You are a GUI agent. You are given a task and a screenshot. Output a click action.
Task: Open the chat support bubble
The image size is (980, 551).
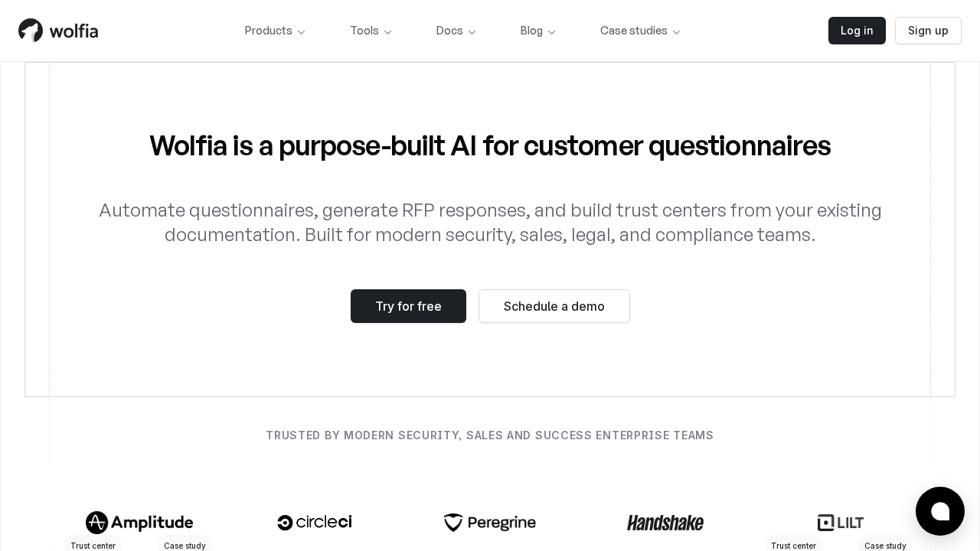click(939, 511)
